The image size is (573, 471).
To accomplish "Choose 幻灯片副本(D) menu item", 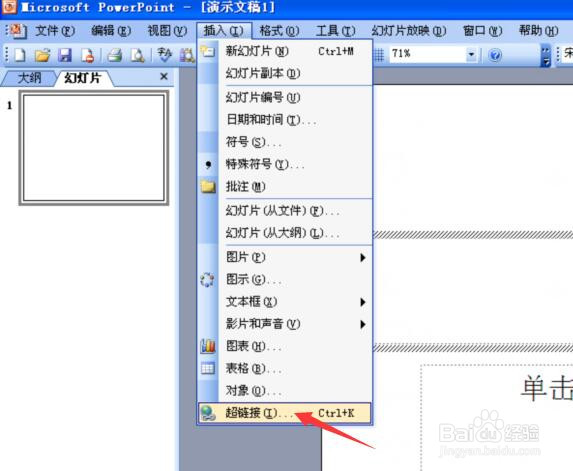I will (285, 73).
